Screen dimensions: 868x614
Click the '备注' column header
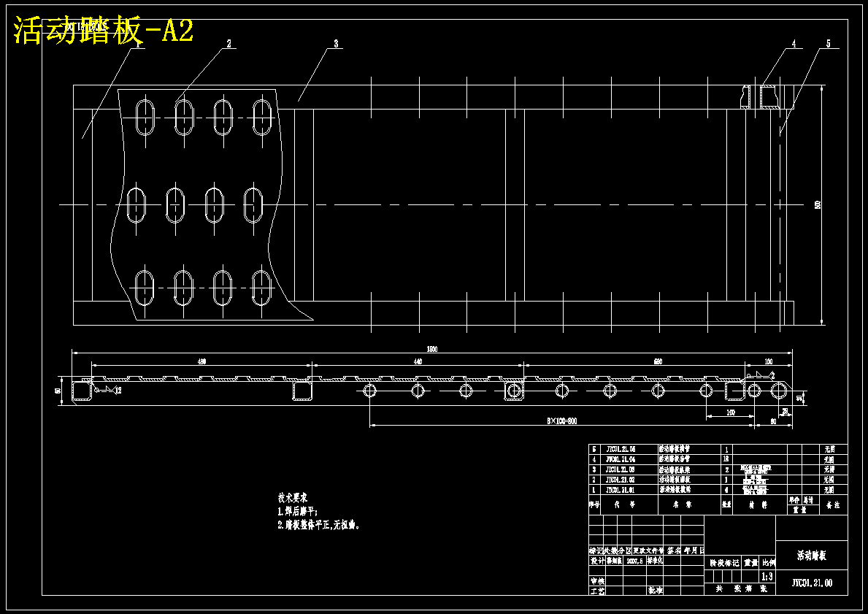[832, 505]
